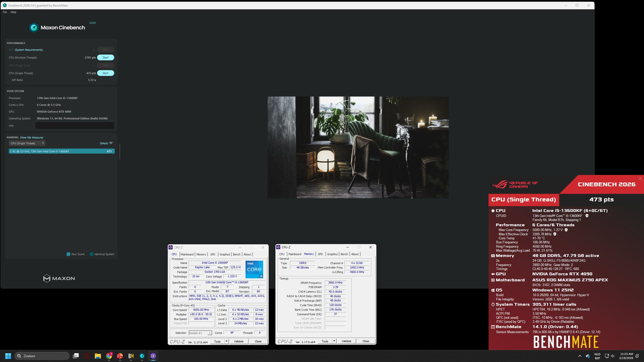The width and height of the screenshot is (644, 362).
Task: Click the OS Windows icon in BenchMate overlay
Action: tap(493, 290)
